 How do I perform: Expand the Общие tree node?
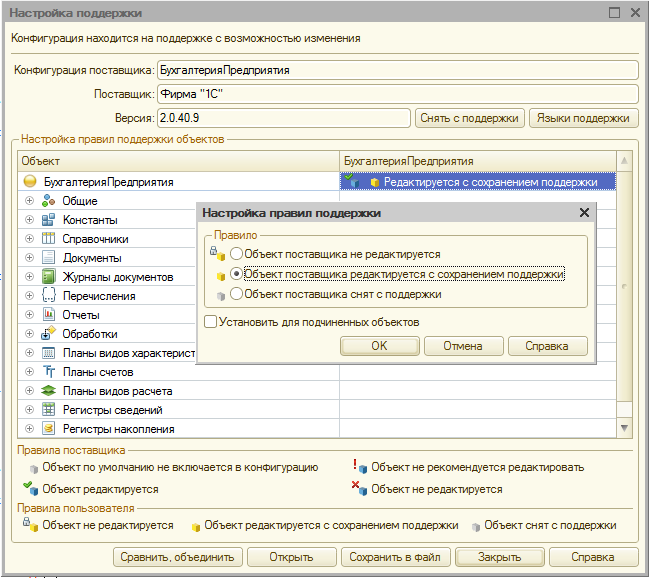pos(29,201)
